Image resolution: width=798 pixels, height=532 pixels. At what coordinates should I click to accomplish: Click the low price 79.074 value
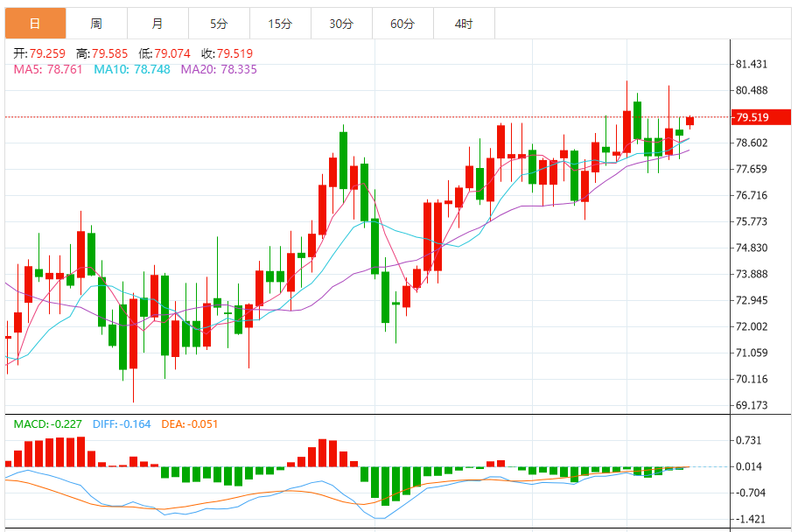click(172, 53)
